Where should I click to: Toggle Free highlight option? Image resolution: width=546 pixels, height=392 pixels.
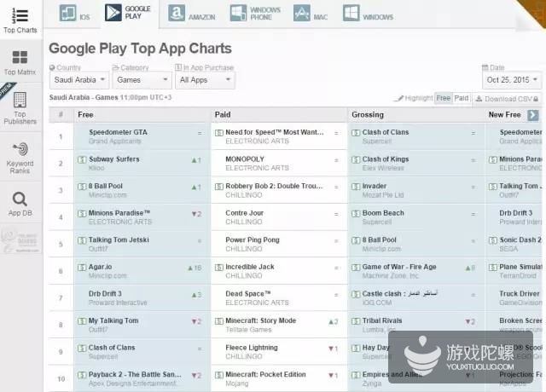(444, 99)
